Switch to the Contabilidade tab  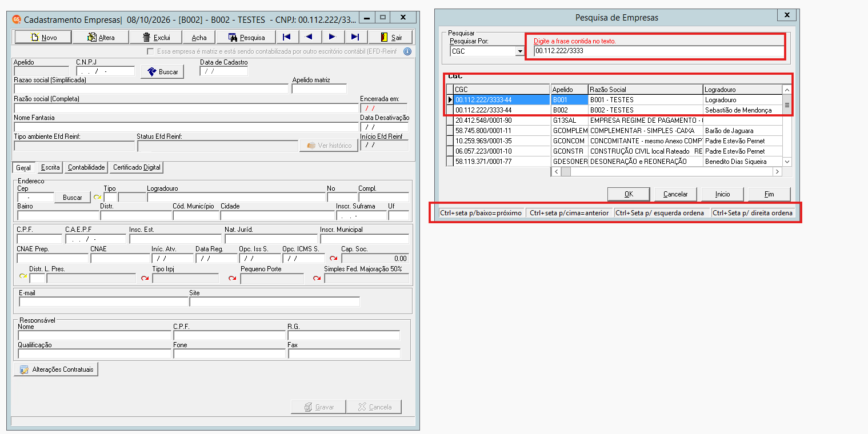point(86,167)
